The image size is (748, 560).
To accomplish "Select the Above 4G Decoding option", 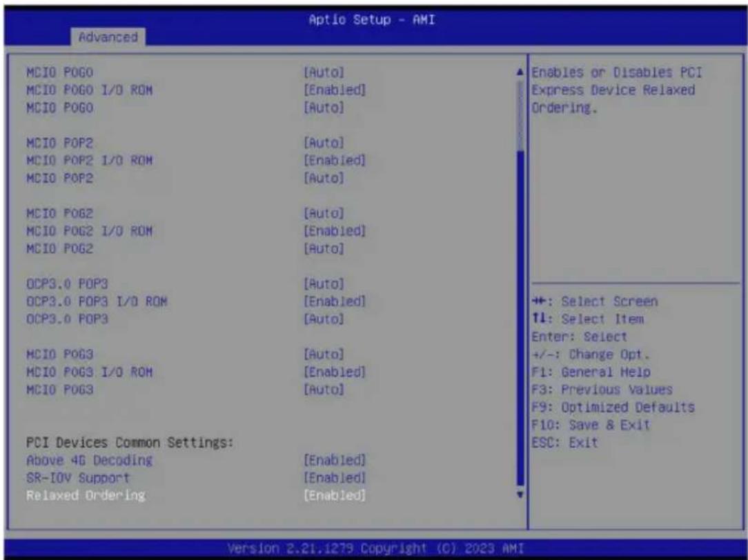I will (89, 461).
